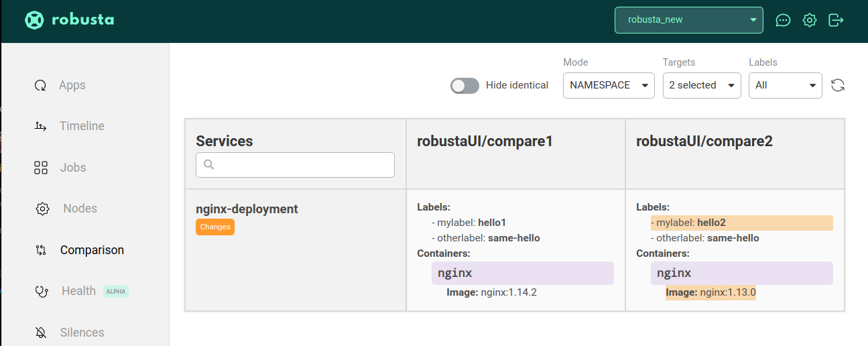Toggle the Hide identical switch

click(x=464, y=85)
